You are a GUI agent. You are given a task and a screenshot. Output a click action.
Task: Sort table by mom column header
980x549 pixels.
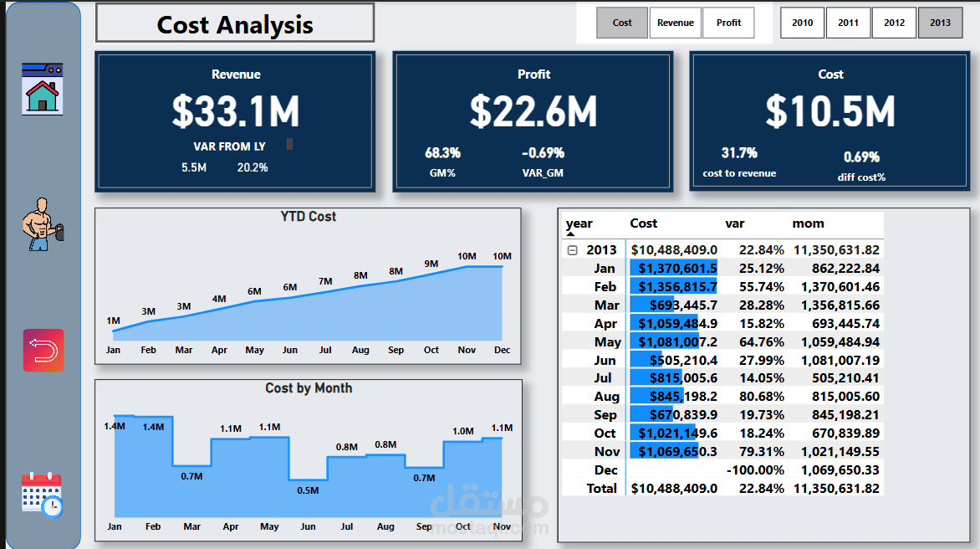[808, 223]
